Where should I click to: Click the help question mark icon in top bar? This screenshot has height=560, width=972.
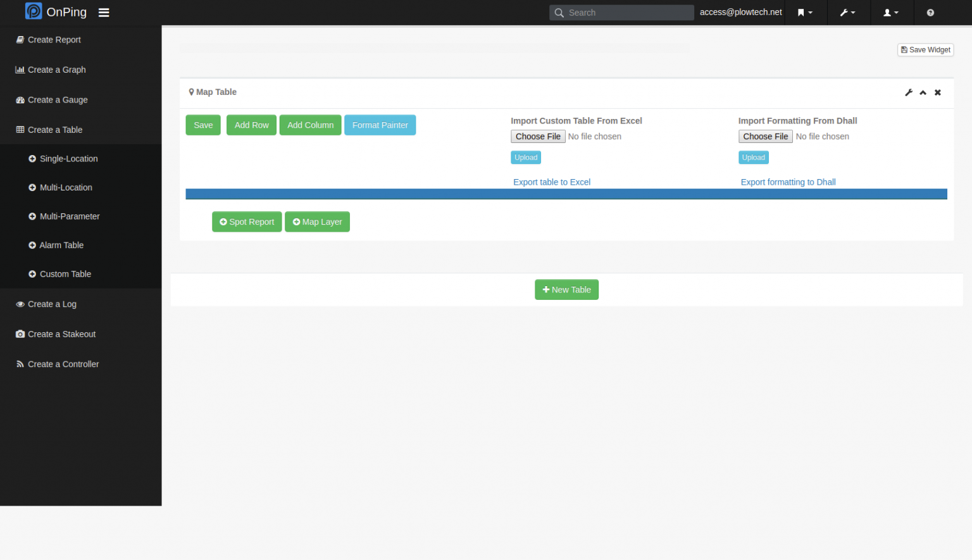[x=930, y=12]
